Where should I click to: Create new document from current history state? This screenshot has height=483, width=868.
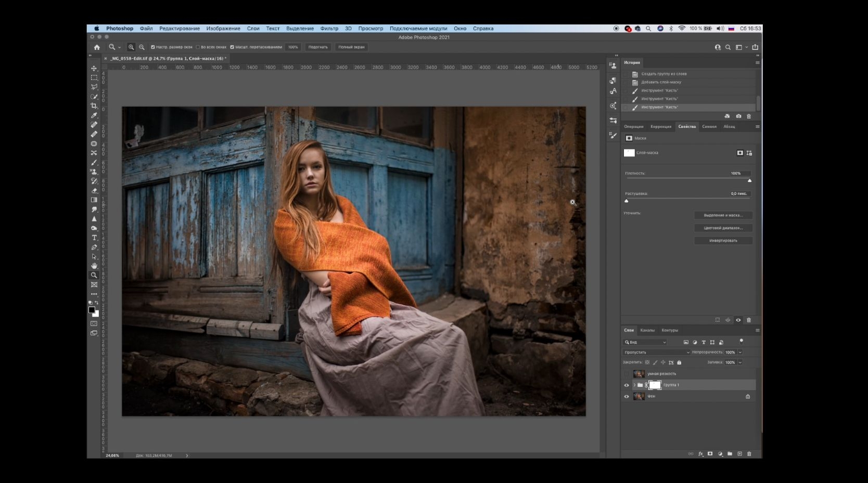click(x=727, y=116)
